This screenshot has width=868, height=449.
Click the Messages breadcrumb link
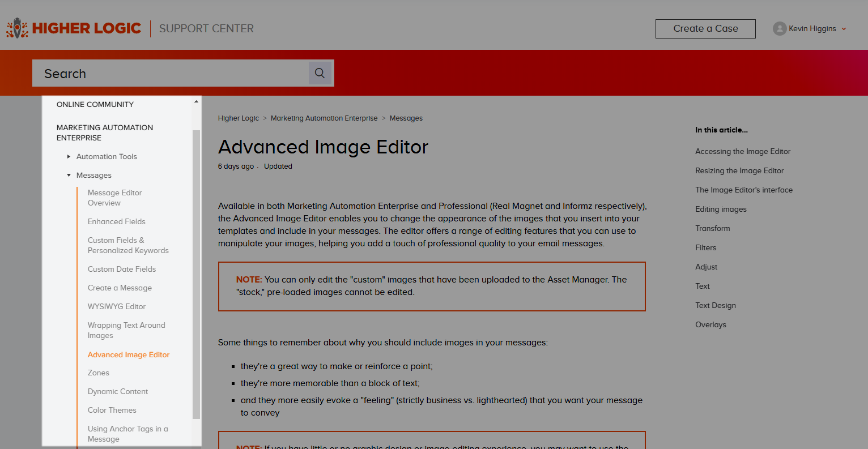(406, 118)
